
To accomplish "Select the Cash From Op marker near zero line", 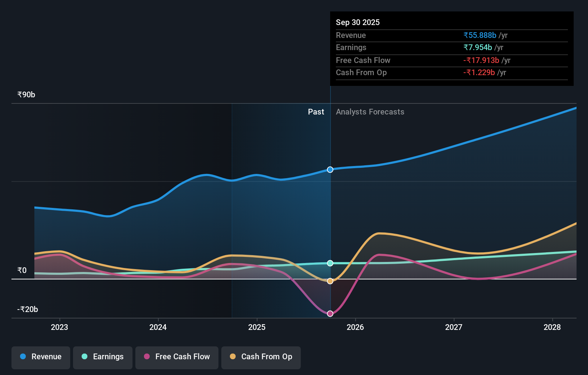I will [330, 281].
